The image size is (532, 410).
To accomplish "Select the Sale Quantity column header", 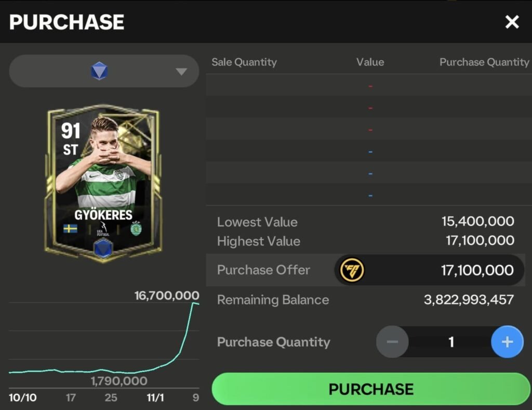I will pos(244,62).
